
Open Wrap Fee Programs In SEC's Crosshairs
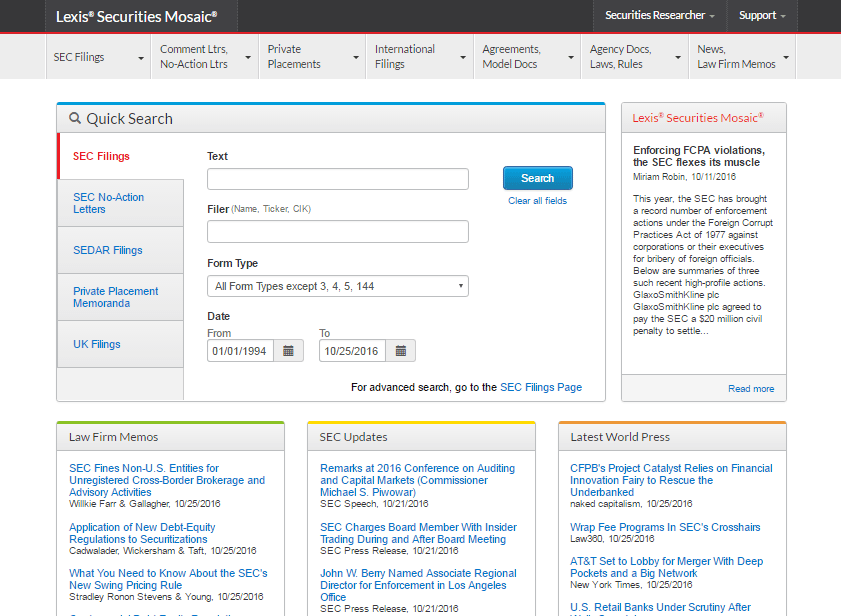tap(665, 527)
